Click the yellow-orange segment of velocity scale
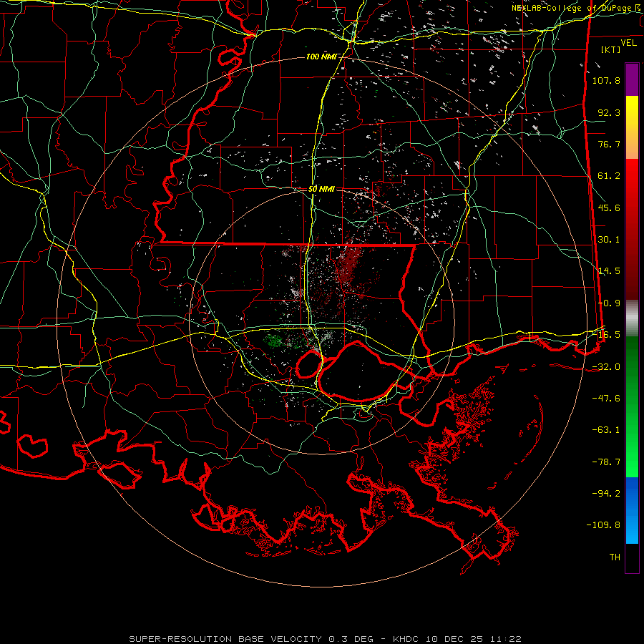Viewport: 644px width, 644px height. [x=632, y=127]
